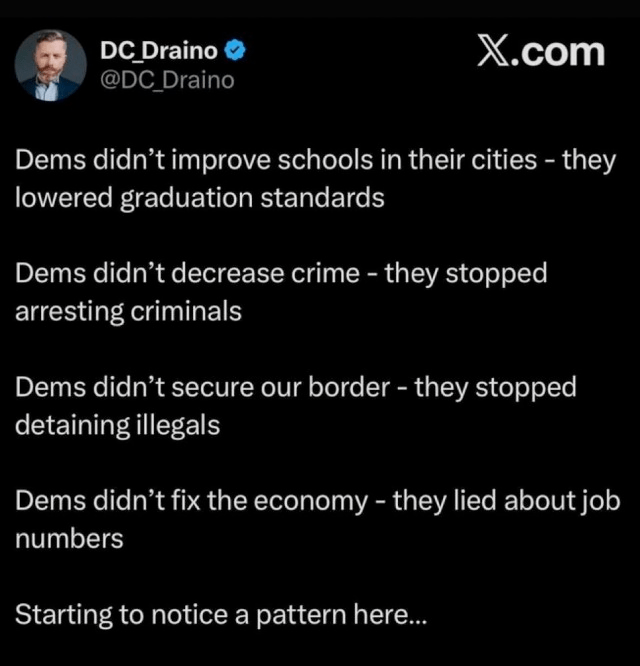Click the text "lowered graduation standards"

(200, 198)
